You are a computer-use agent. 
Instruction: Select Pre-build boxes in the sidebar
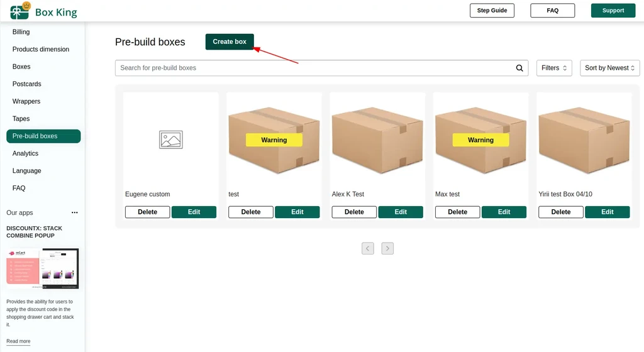coord(43,136)
